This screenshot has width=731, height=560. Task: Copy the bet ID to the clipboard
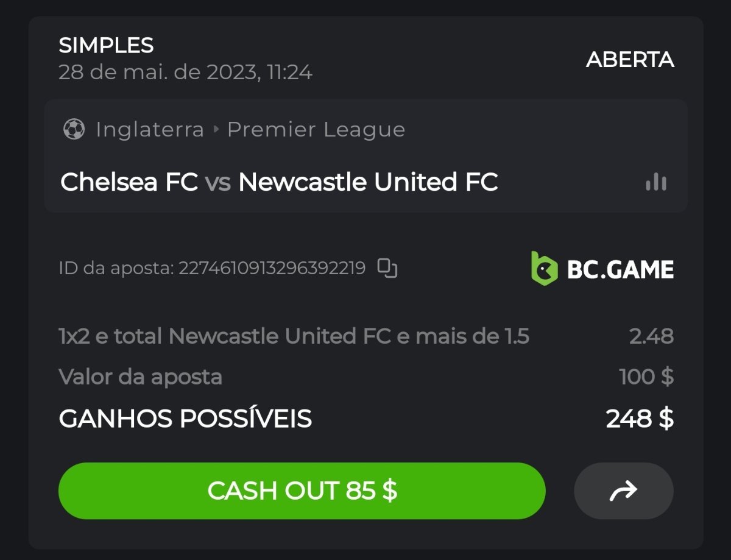click(387, 268)
